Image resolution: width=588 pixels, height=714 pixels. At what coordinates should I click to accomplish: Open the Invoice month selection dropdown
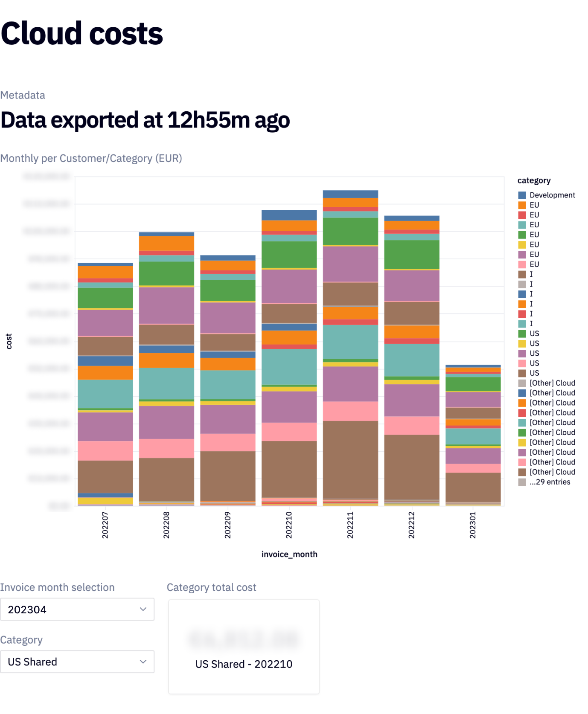pyautogui.click(x=77, y=609)
